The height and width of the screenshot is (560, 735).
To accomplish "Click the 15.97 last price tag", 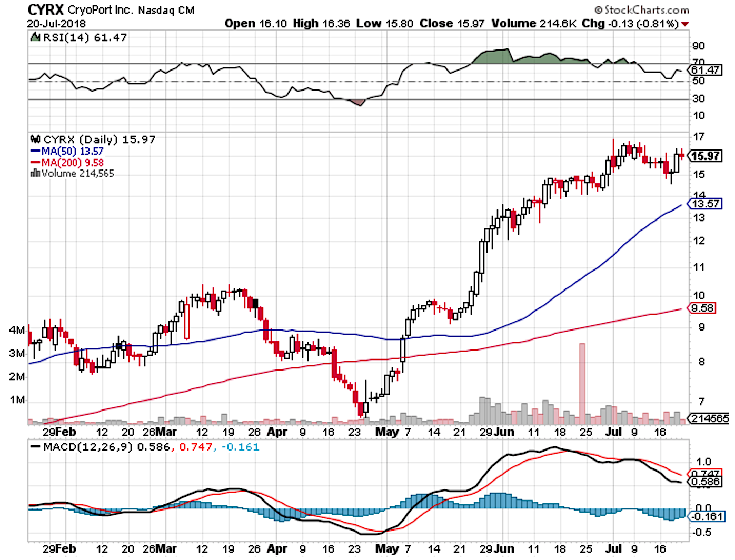I will 705,156.
